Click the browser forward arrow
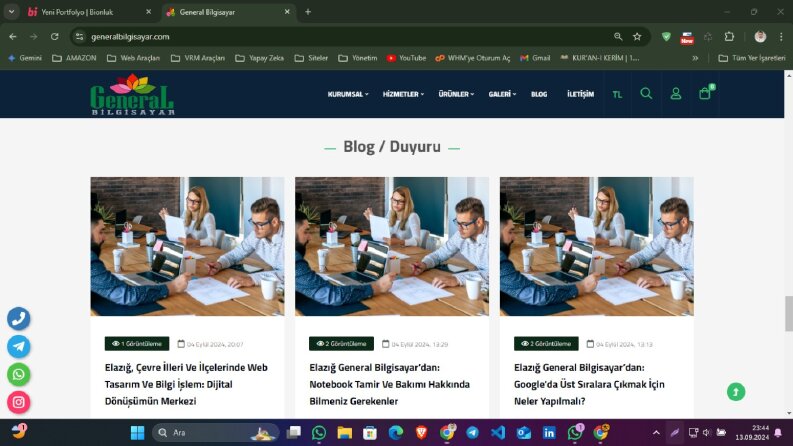Screen dimensions: 793x446 (33, 36)
